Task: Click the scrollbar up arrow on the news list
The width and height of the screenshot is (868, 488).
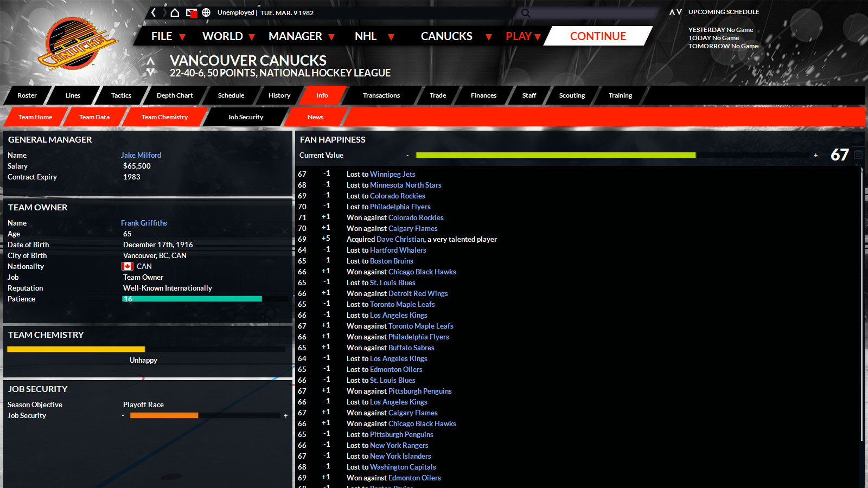Action: coord(863,169)
